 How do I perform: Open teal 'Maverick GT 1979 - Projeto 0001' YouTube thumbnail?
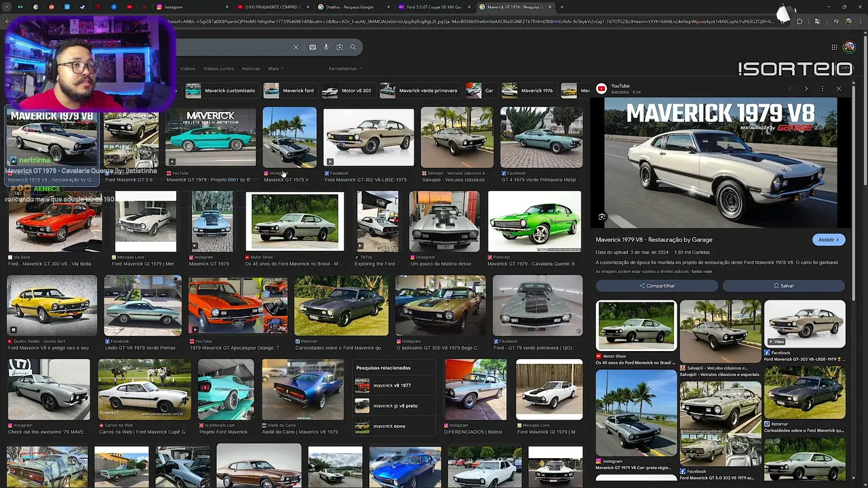click(x=210, y=138)
